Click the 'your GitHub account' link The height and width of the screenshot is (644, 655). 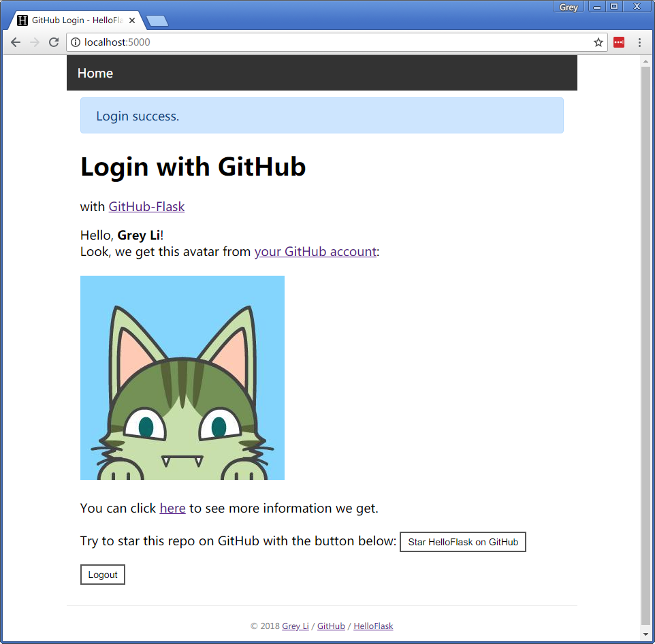(315, 251)
